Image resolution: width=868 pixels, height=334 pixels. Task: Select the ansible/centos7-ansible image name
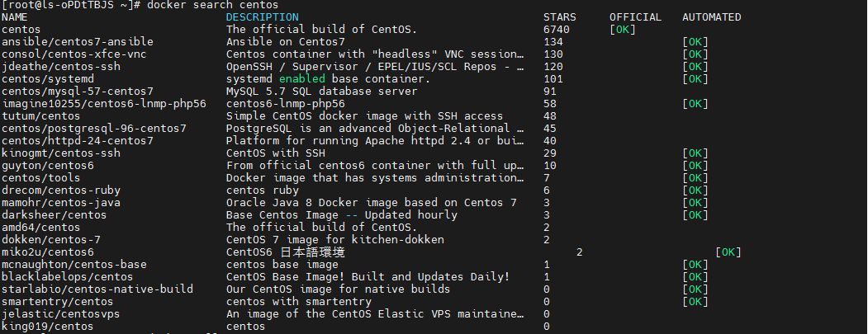tap(78, 42)
